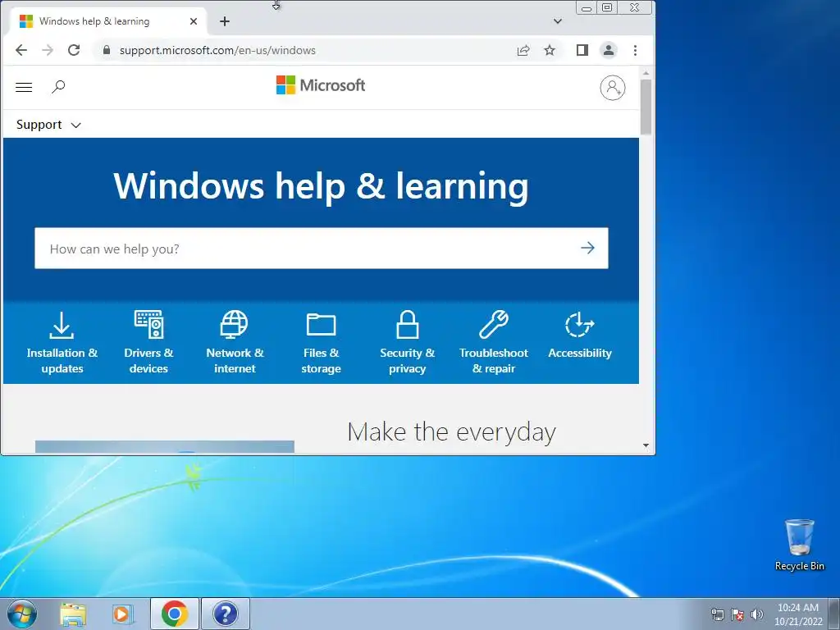Expand the Support dropdown
This screenshot has height=630, width=840.
[48, 125]
